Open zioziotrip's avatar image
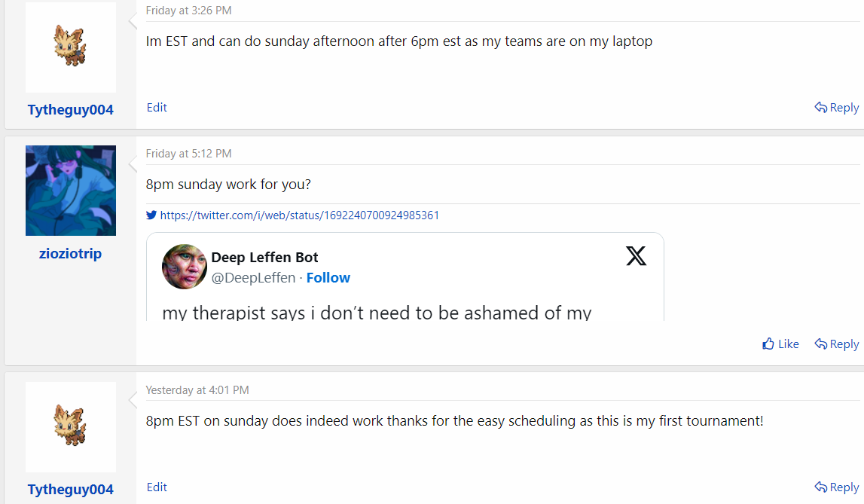Image resolution: width=864 pixels, height=504 pixels. click(x=71, y=191)
